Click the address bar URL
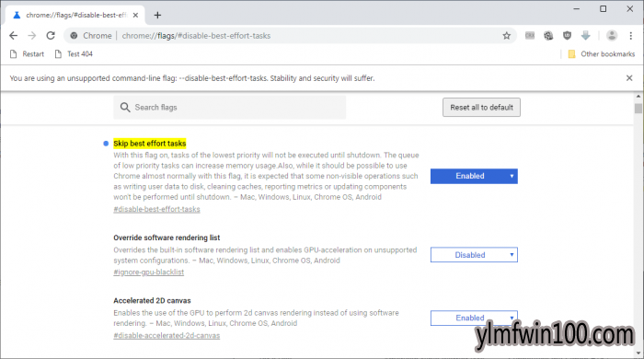The width and height of the screenshot is (644, 359). click(196, 36)
